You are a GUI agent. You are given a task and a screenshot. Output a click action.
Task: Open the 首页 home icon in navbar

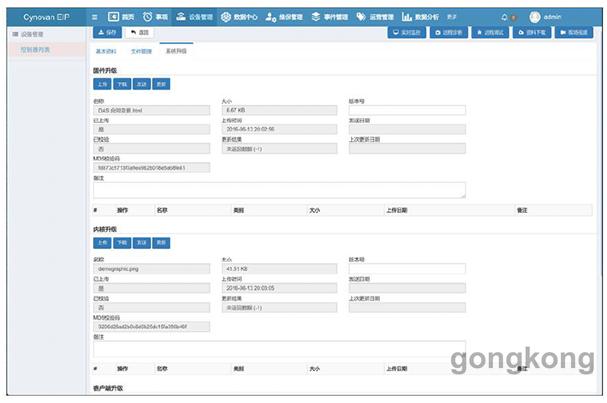click(121, 17)
